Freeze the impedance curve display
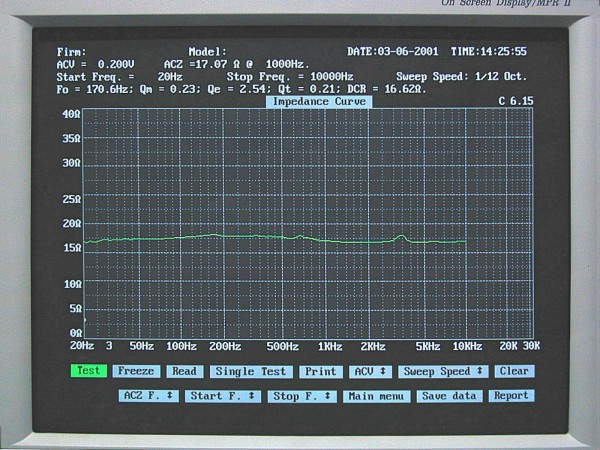Image resolution: width=600 pixels, height=450 pixels. (x=136, y=371)
